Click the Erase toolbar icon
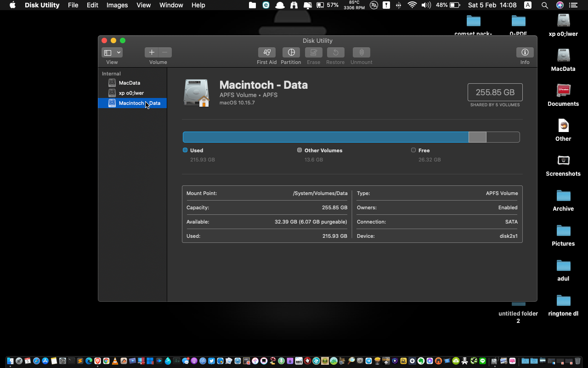588x368 pixels. (x=314, y=52)
